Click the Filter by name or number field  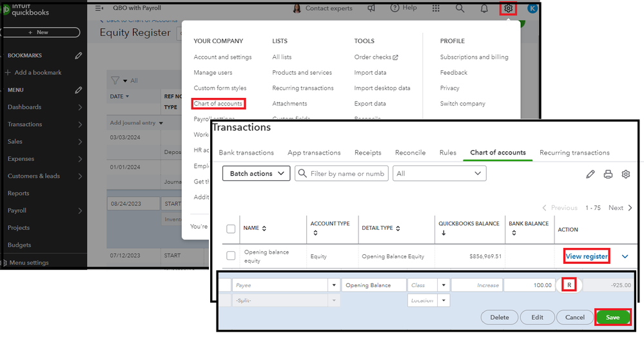341,174
